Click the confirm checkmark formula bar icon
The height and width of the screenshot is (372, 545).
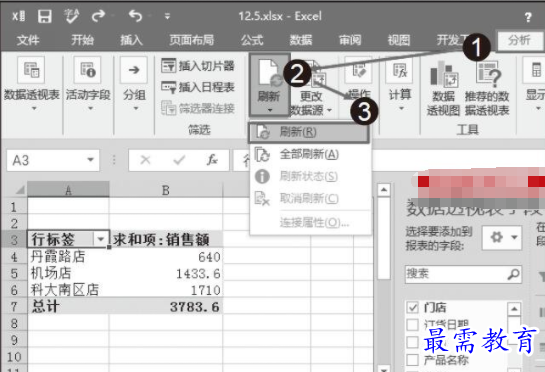click(x=179, y=160)
